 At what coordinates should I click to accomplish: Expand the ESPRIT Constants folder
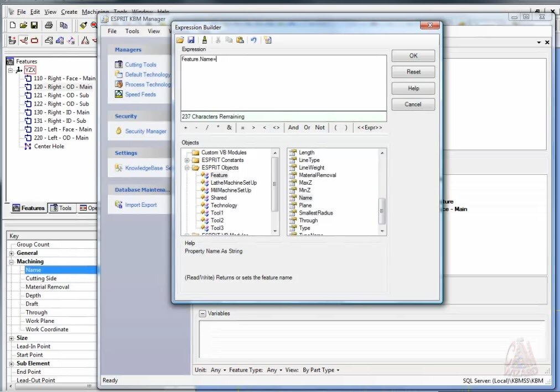187,160
